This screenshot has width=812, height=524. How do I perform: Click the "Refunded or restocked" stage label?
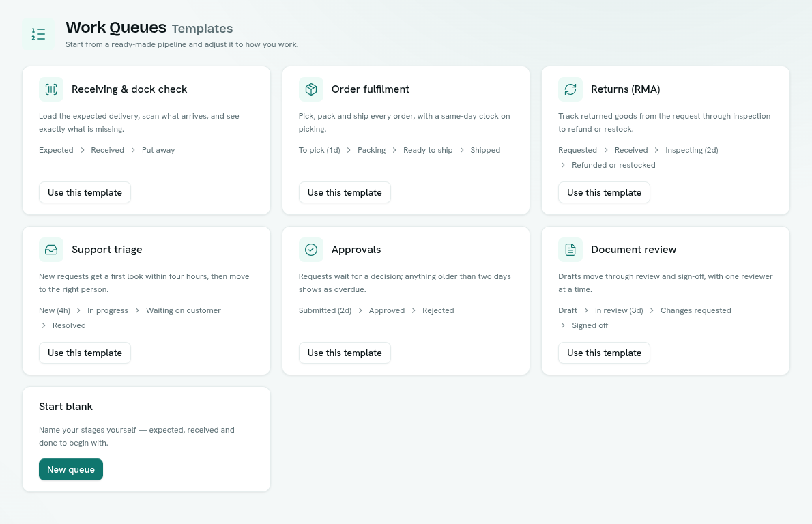pos(613,165)
